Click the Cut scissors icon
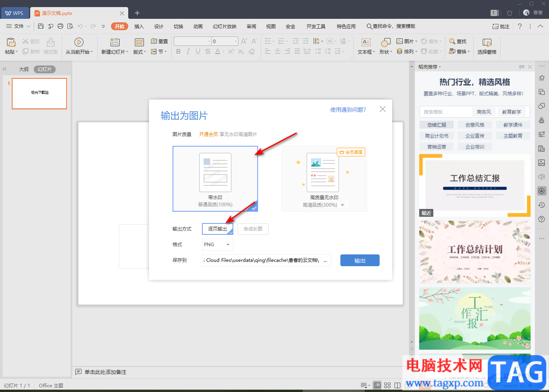This screenshot has height=392, width=549. (x=25, y=41)
